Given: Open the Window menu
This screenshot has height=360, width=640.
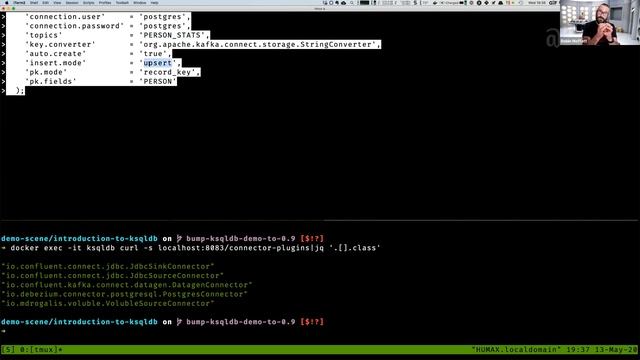Looking at the screenshot, I should point(140,2).
